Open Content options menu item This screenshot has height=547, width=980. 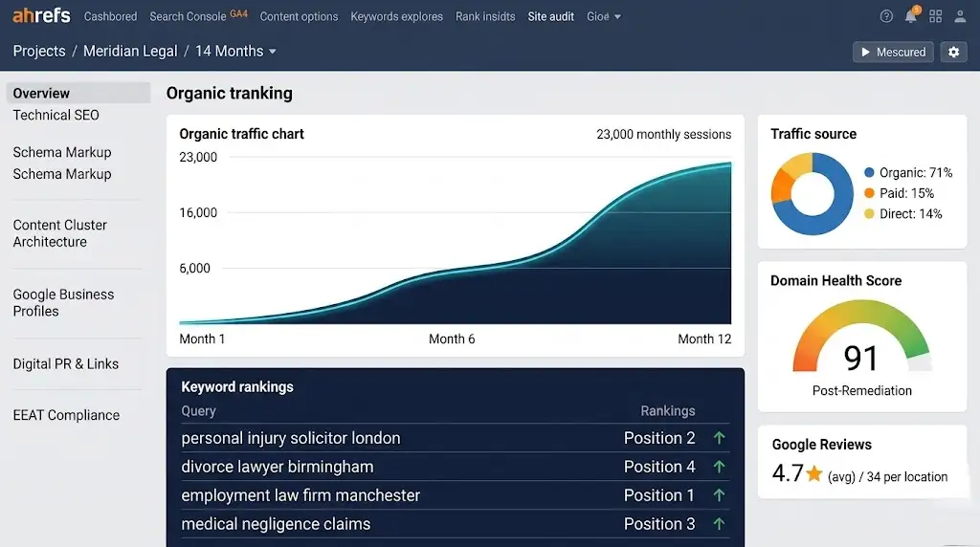pyautogui.click(x=299, y=17)
